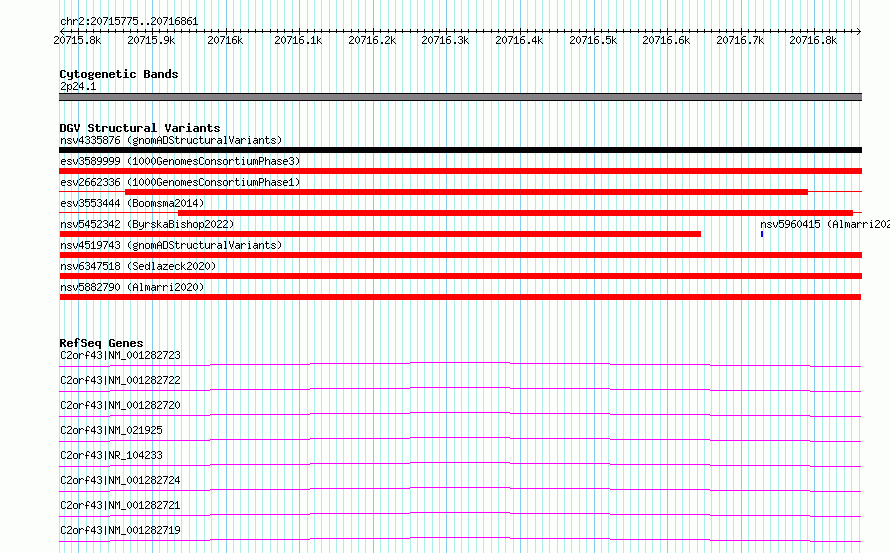Click ruler tick labeled 20716.4k
The height and width of the screenshot is (553, 890).
point(519,40)
